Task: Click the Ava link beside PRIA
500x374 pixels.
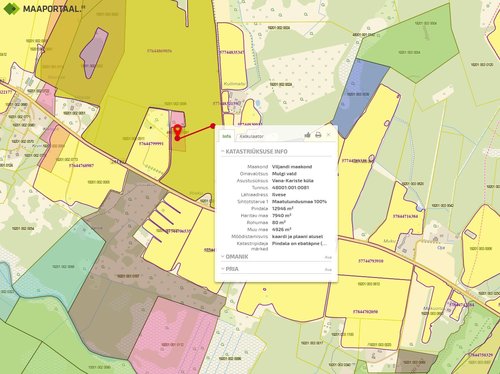Action: point(328,269)
